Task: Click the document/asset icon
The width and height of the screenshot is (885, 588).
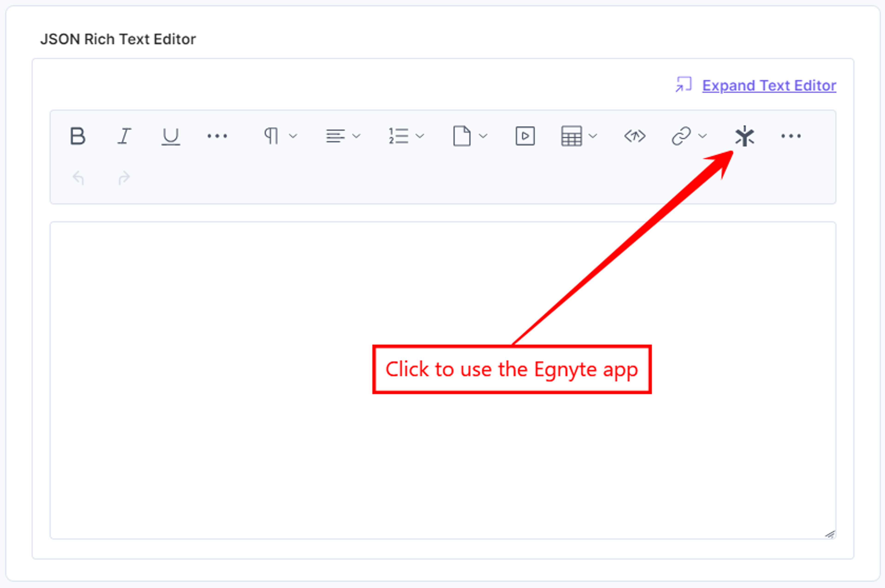Action: [x=462, y=136]
